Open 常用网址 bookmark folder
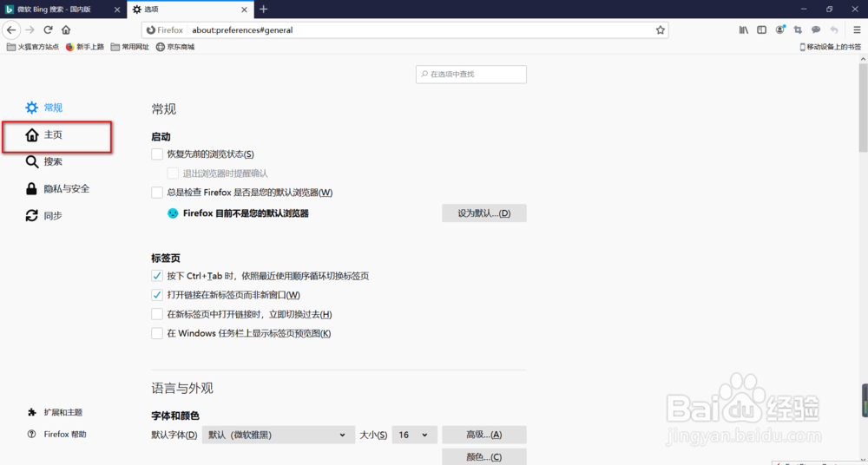Image resolution: width=868 pixels, height=465 pixels. 130,47
